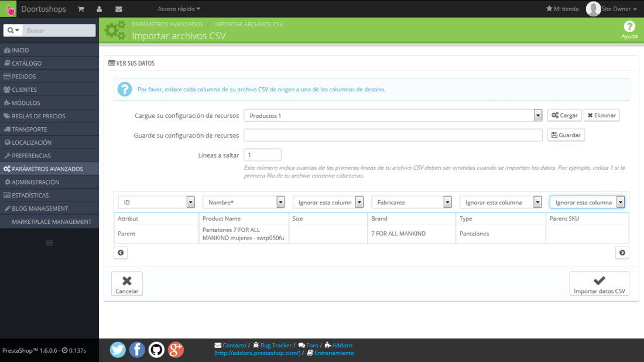Open Clientes in sidebar

pyautogui.click(x=49, y=90)
